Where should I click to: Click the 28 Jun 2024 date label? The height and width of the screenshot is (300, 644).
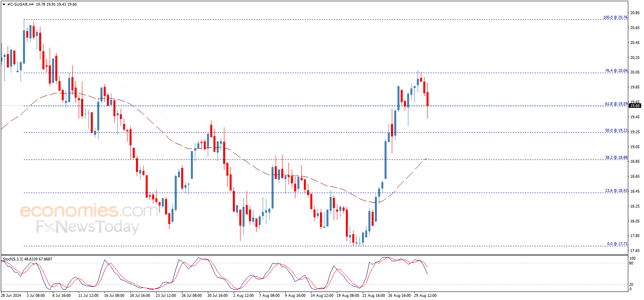pyautogui.click(x=11, y=296)
